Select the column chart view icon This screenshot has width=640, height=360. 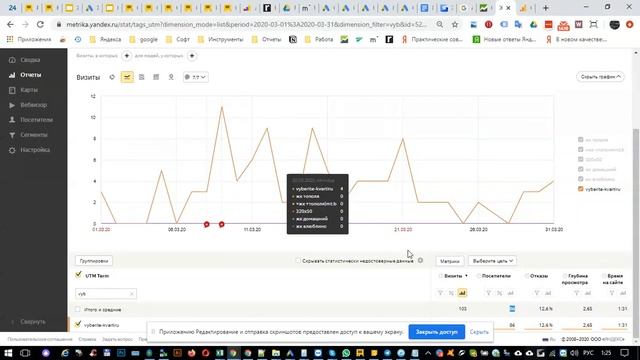click(156, 77)
